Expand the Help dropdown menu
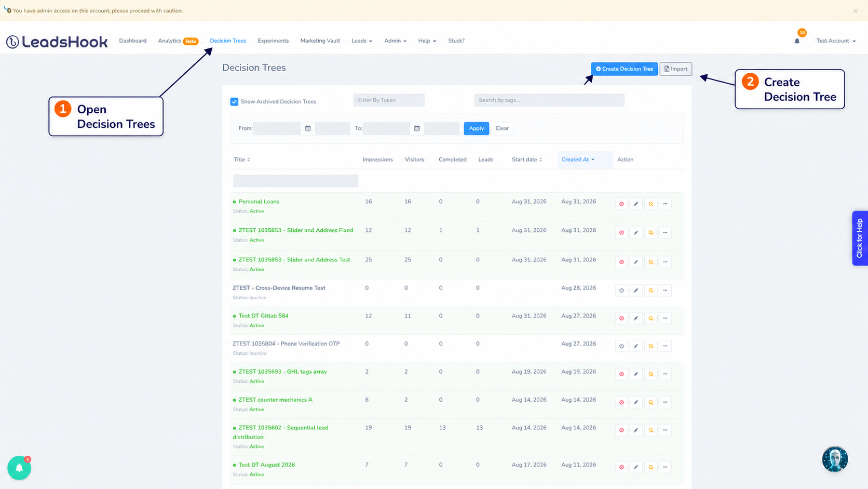868x489 pixels. (x=427, y=41)
